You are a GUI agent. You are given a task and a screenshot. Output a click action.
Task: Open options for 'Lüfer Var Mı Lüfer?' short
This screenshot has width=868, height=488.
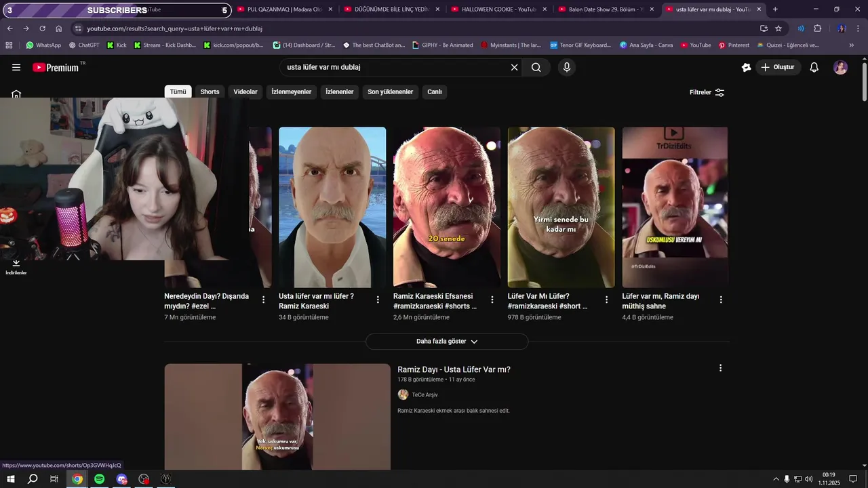(607, 300)
